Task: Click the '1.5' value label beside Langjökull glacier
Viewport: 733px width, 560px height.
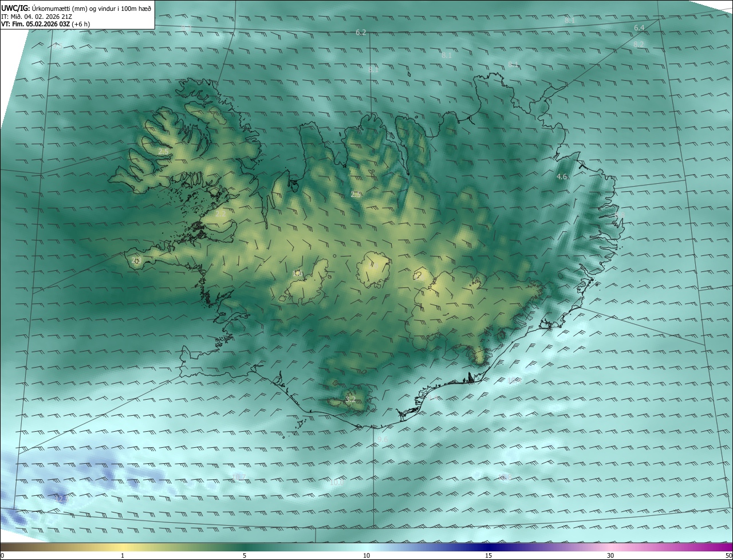Action: 297,274
